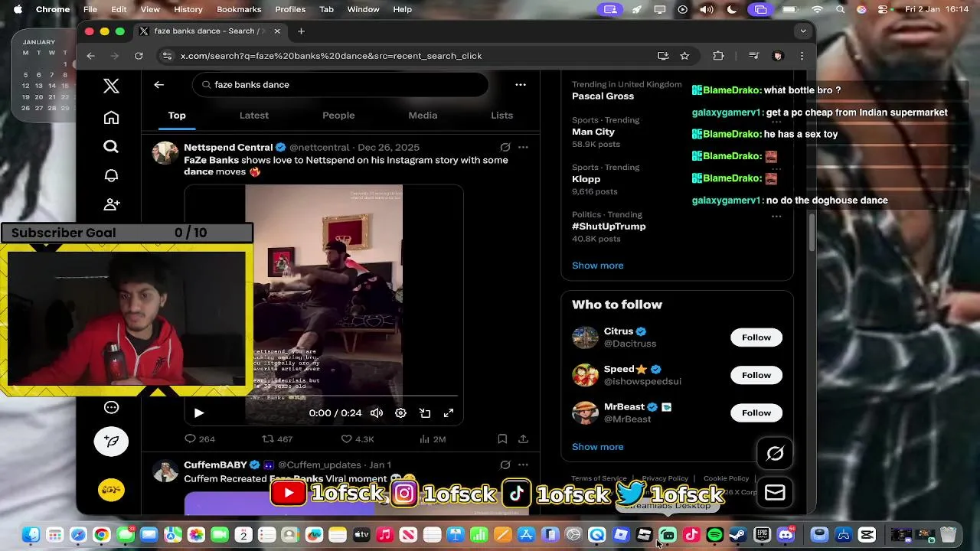Switch to the Top tab
The width and height of the screenshot is (980, 551).
coord(177,115)
